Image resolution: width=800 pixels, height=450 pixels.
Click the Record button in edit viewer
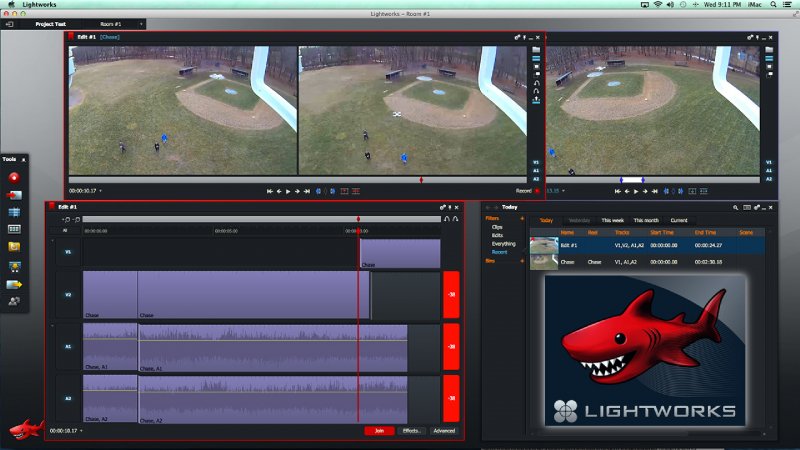click(x=537, y=190)
